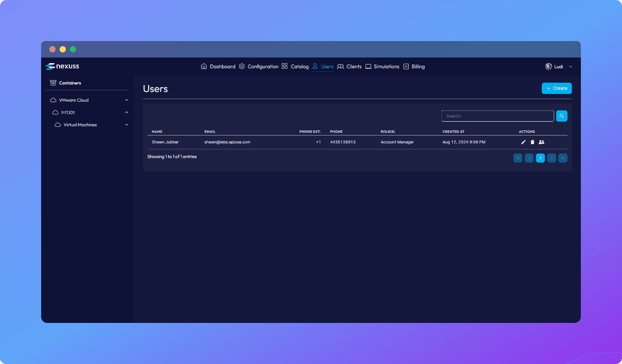Collapse the VMware Cloud tree node
Screen dimensions: 622x364
[x=126, y=100]
